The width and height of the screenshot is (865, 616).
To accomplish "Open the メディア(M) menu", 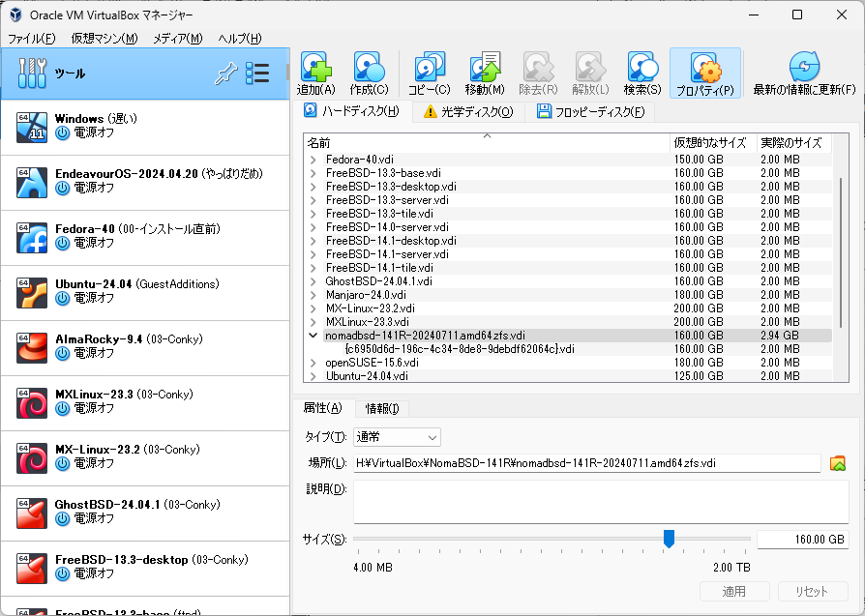I will pyautogui.click(x=178, y=39).
